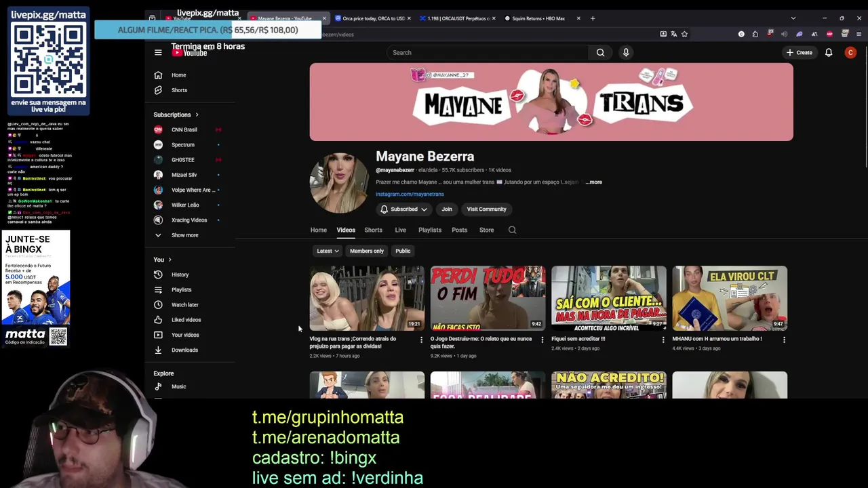The width and height of the screenshot is (868, 488).
Task: Open more options for Fiquei sem acreditar video
Action: pyautogui.click(x=663, y=340)
